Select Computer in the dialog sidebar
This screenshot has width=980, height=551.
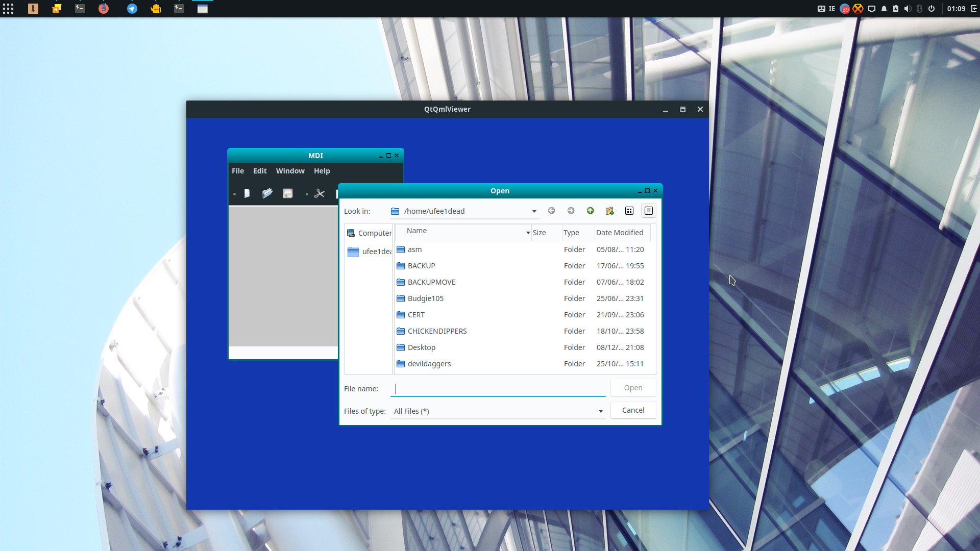coord(369,233)
